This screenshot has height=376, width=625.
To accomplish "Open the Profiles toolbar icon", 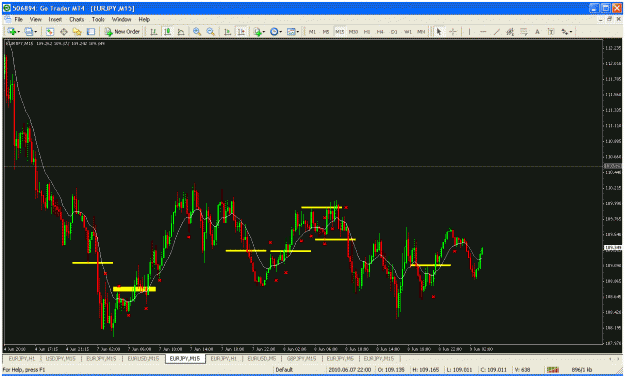I will tap(29, 31).
